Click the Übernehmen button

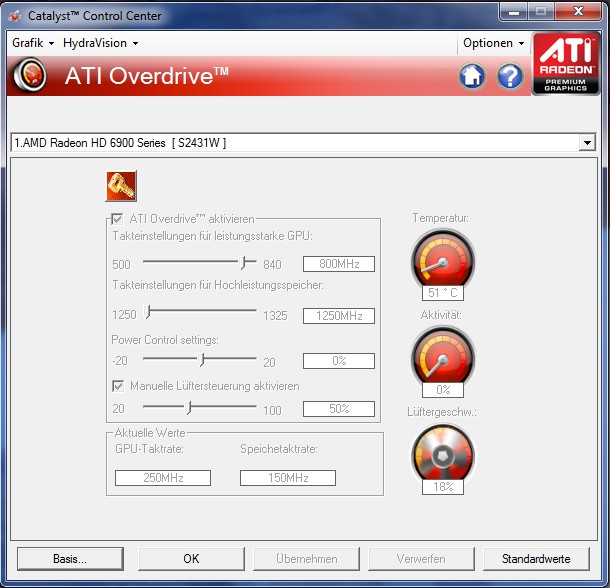307,559
